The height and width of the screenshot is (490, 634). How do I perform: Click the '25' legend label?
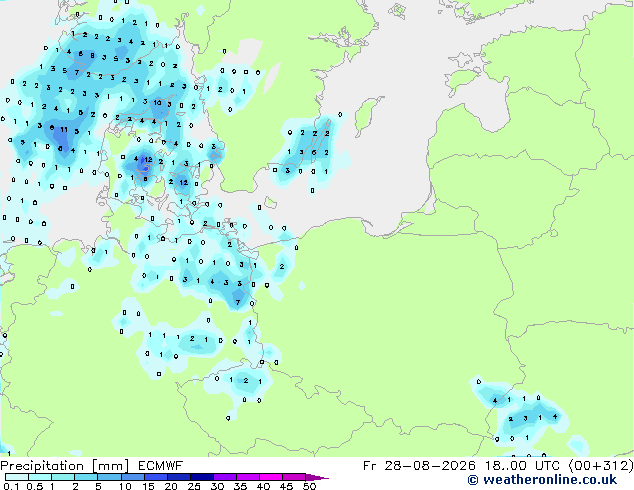tap(194, 486)
